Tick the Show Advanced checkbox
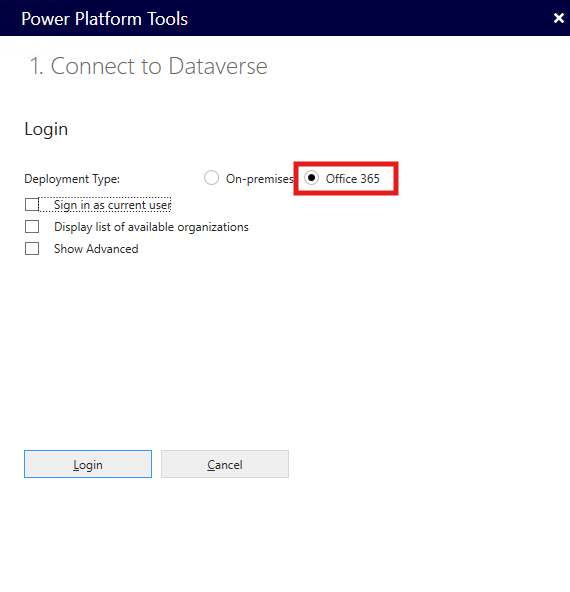 click(32, 249)
